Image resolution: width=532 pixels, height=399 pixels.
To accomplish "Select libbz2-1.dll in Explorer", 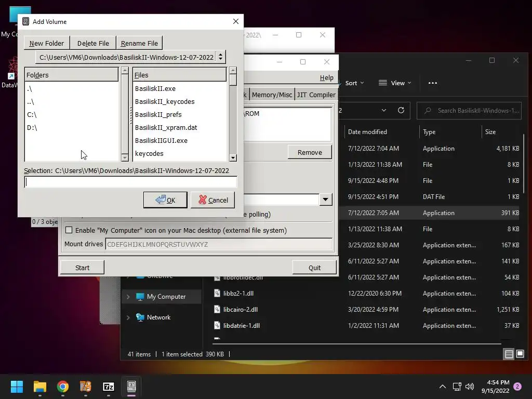I will (x=238, y=293).
